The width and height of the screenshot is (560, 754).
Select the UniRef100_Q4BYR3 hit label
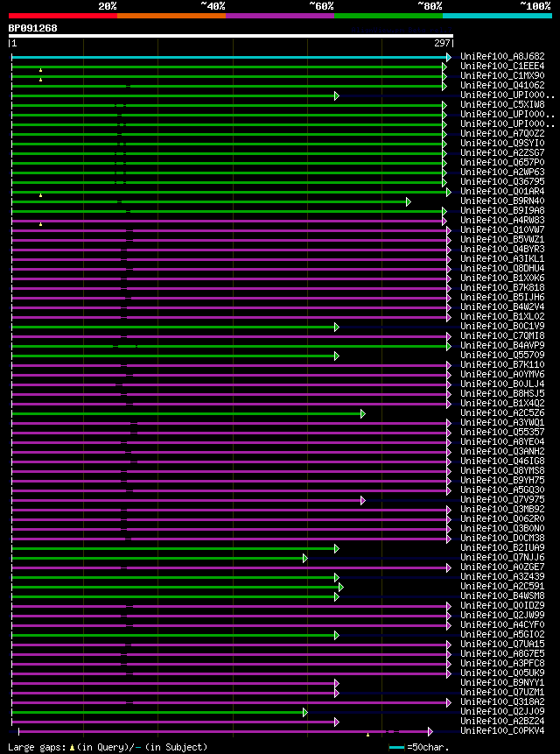pos(502,249)
